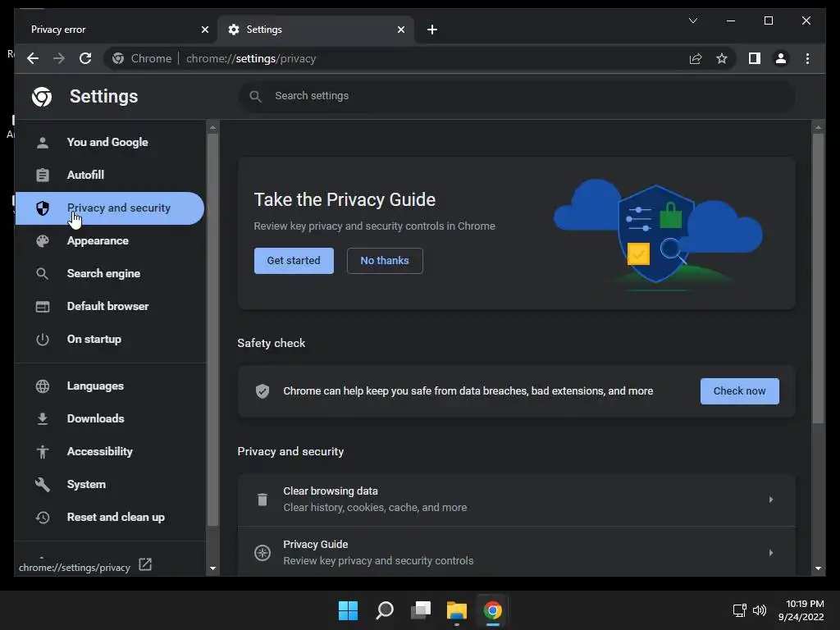Click the Default browser window icon
840x630 pixels.
point(43,307)
